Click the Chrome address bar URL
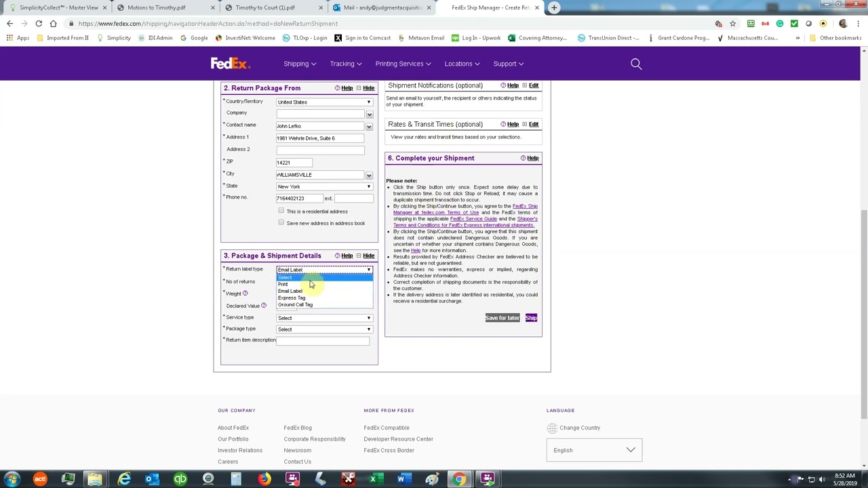Image resolution: width=868 pixels, height=488 pixels. click(208, 24)
